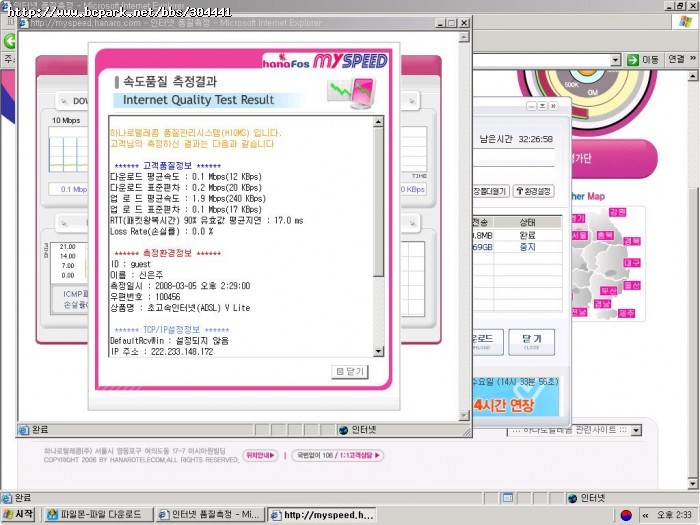
Task: Click the 상태 column header
Action: (x=528, y=222)
